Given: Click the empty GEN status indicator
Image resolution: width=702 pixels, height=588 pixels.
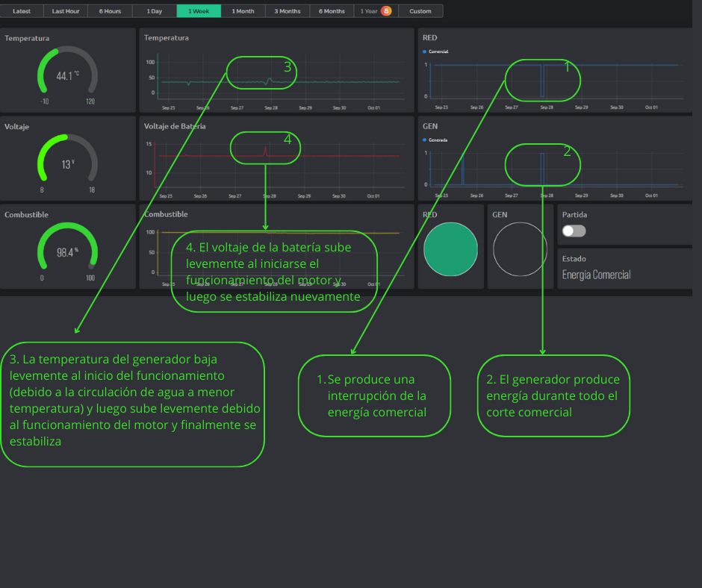Looking at the screenshot, I should coord(520,249).
